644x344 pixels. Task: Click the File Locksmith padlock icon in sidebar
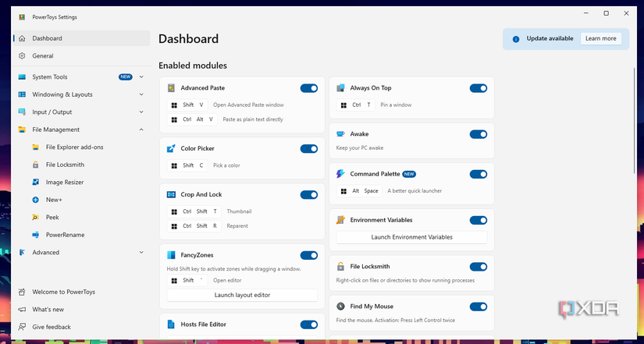[36, 165]
